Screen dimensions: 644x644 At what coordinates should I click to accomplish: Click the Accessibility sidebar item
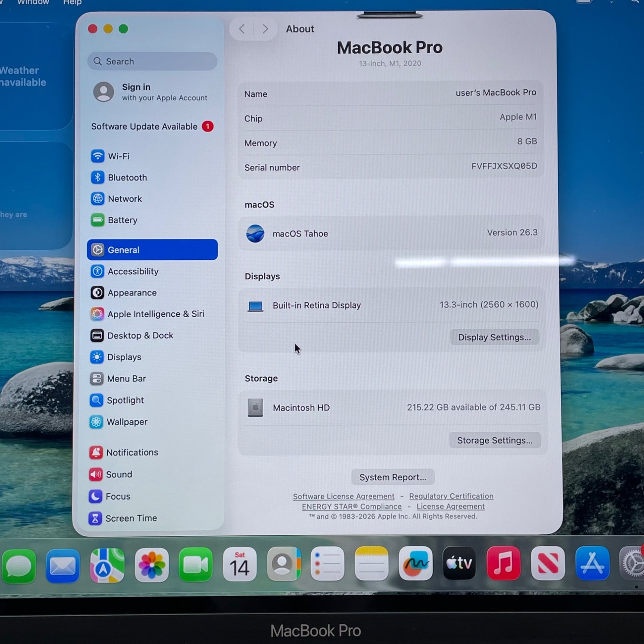point(133,272)
